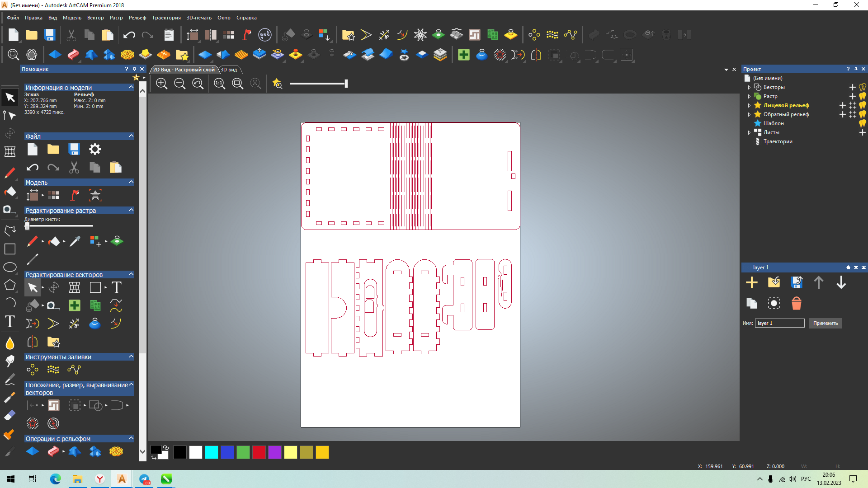Click the Применить button

[x=825, y=322]
